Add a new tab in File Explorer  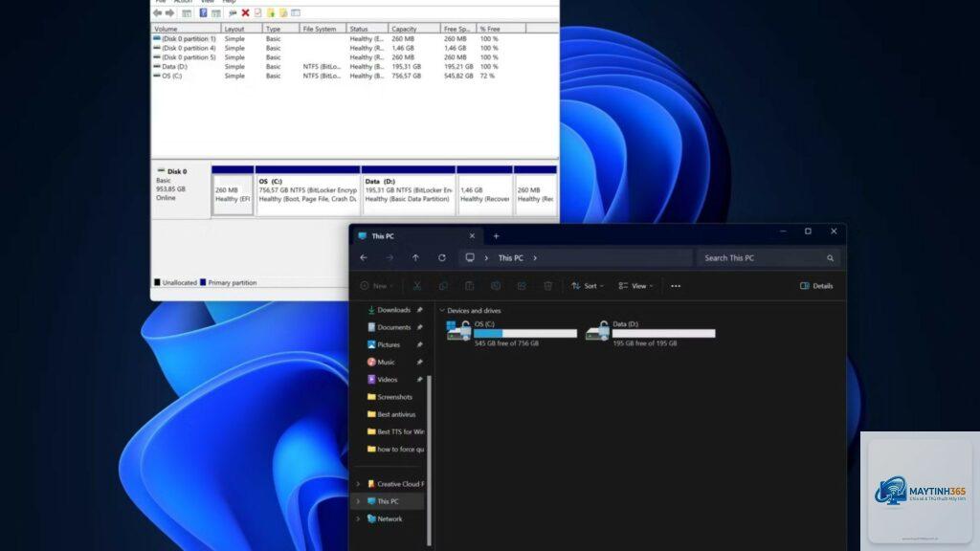tap(497, 236)
